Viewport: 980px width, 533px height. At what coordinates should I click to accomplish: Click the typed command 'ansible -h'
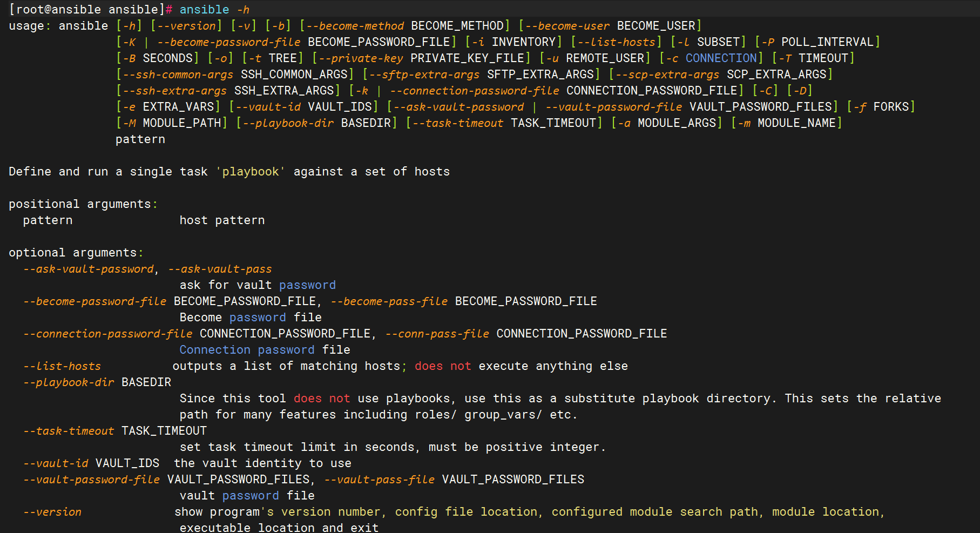[x=214, y=10]
